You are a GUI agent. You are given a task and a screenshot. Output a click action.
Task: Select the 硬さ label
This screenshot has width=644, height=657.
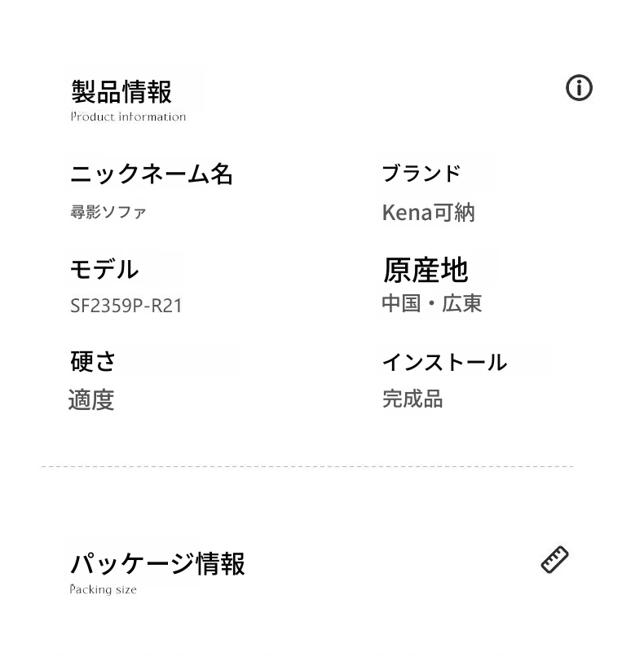click(x=93, y=361)
